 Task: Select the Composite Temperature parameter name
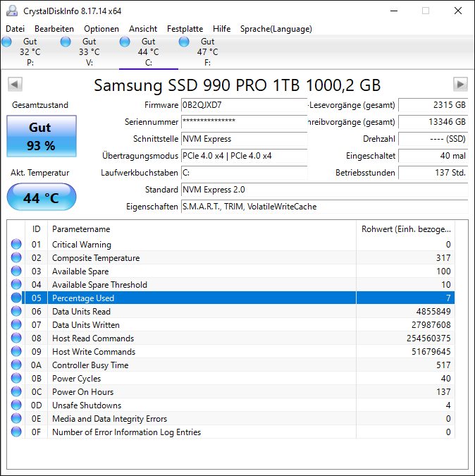click(x=96, y=257)
